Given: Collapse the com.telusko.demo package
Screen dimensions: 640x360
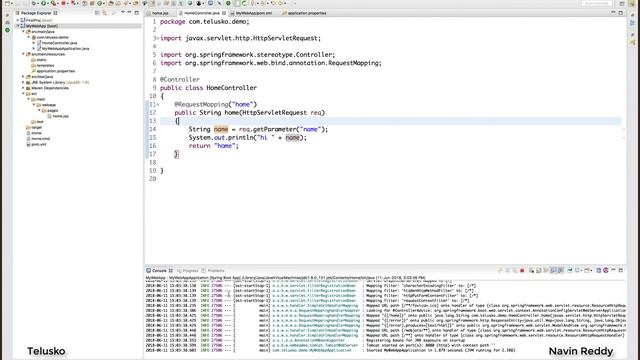Looking at the screenshot, I should point(29,37).
